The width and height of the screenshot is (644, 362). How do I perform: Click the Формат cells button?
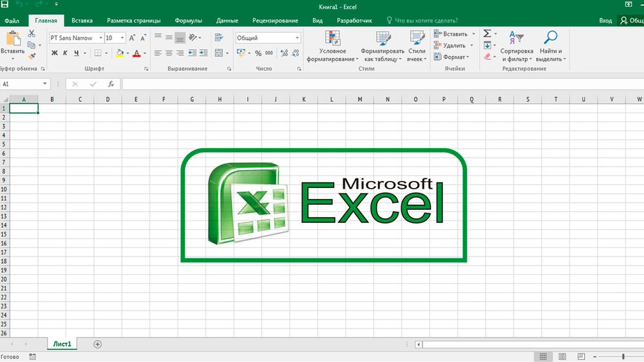(x=451, y=57)
